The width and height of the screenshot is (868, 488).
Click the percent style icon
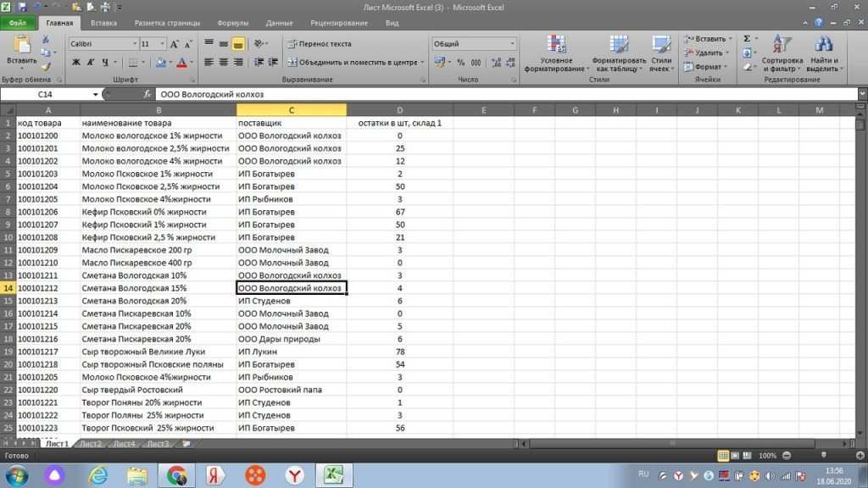coord(461,62)
